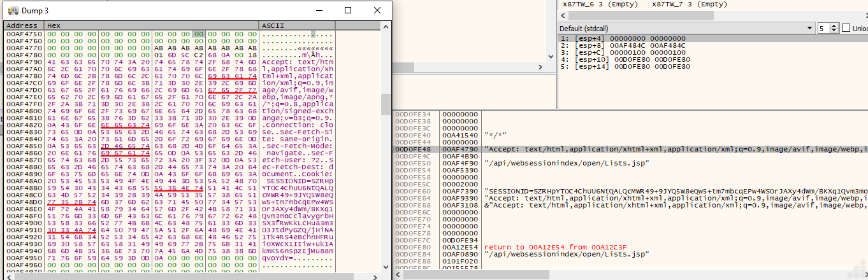
Task: Click the Hex column header
Action: (x=151, y=25)
